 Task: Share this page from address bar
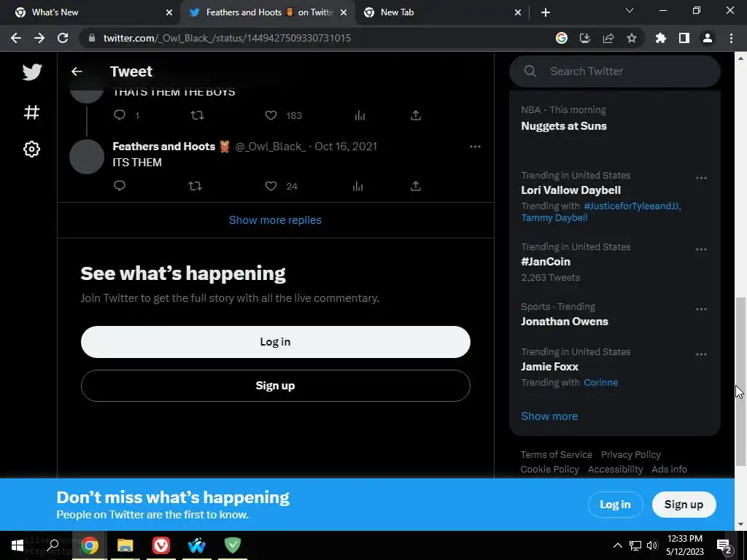[608, 38]
